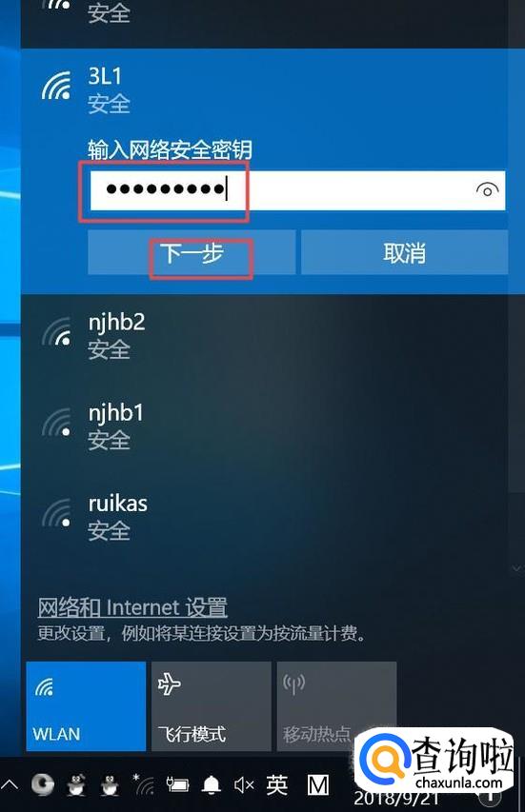Select the njhb2 Wi-Fi network

click(x=264, y=336)
